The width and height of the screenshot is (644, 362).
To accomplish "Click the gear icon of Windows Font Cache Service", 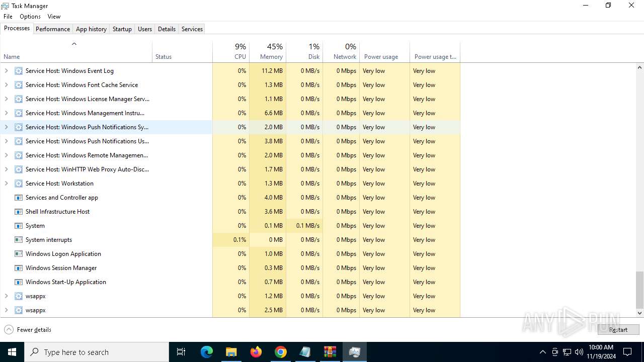I will [x=19, y=85].
